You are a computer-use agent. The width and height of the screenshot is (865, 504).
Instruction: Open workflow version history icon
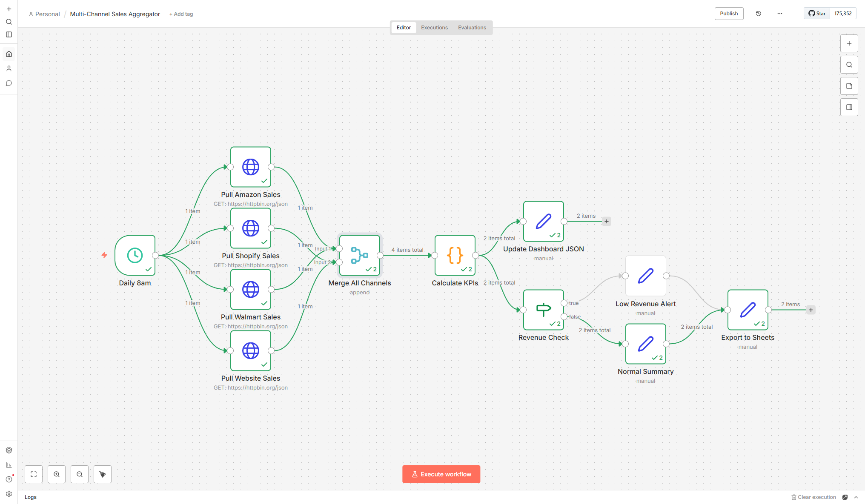click(x=758, y=13)
